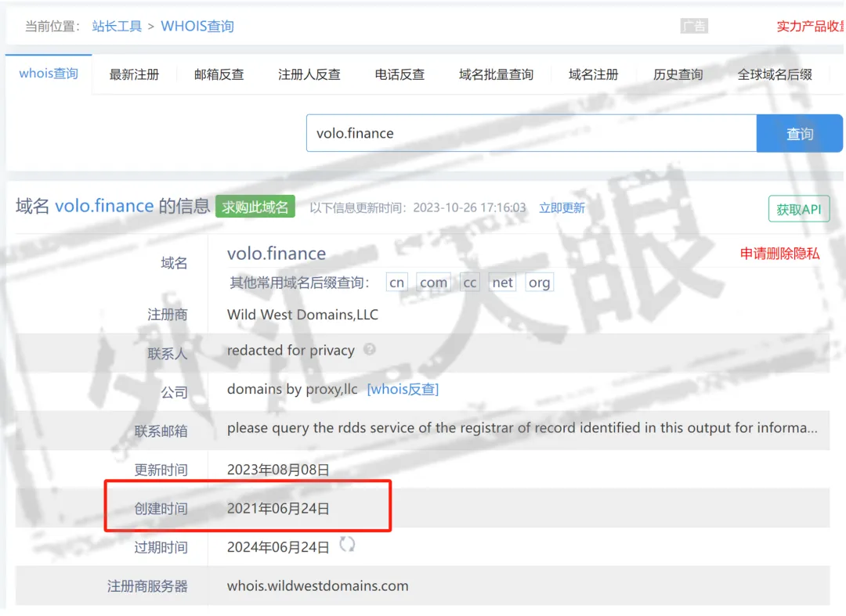Click the red 申请删除隐私 link
The image size is (846, 616).
tap(779, 254)
